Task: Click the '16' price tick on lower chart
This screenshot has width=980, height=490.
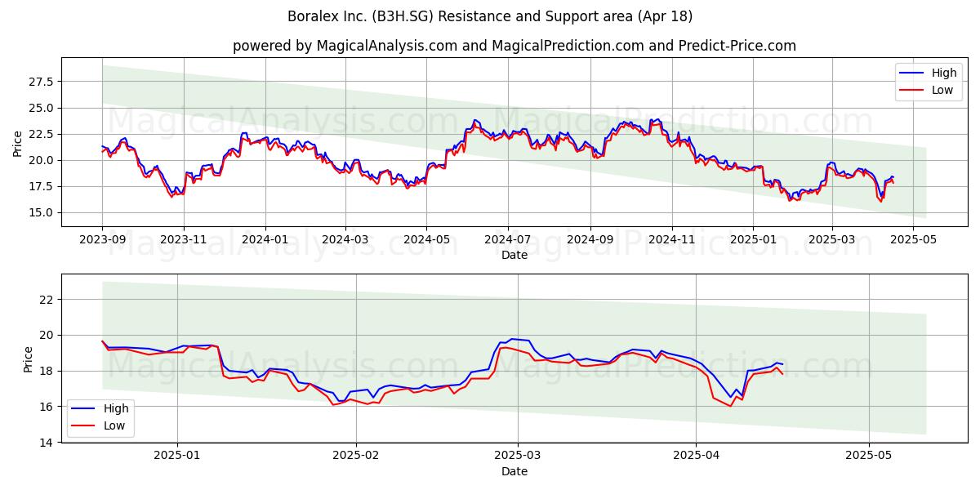Action: (x=47, y=407)
